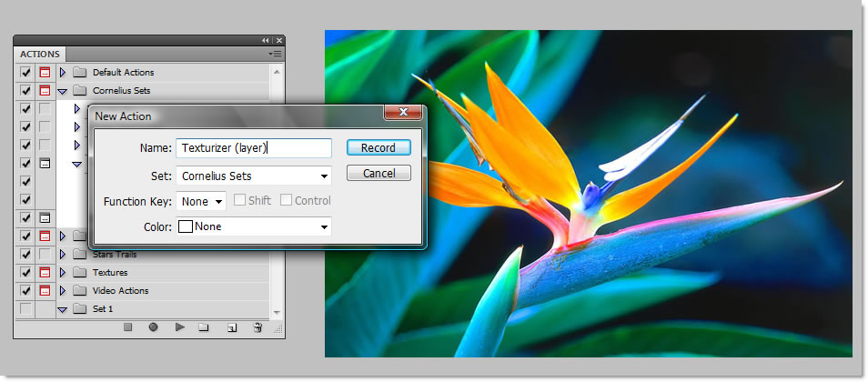Click the Default Actions folder icon

[80, 73]
